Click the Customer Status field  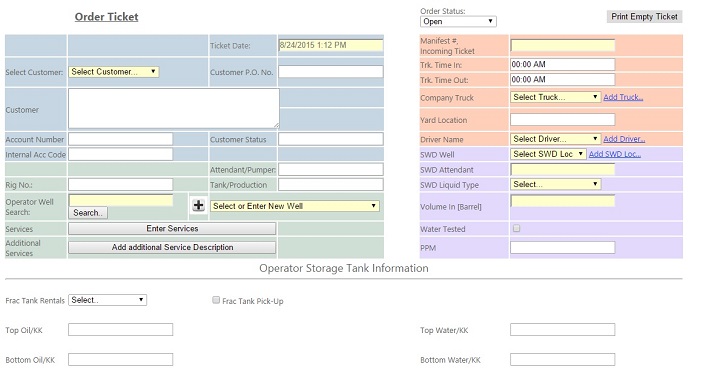tap(331, 139)
